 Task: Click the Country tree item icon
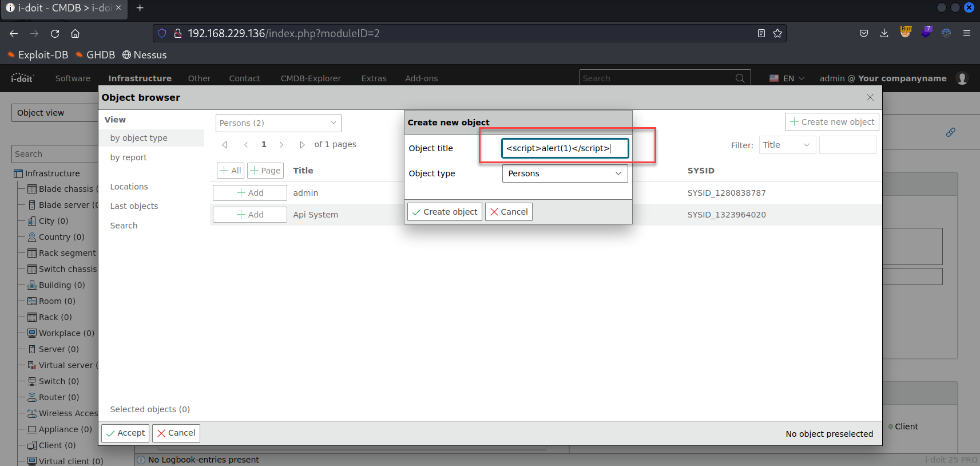(32, 237)
